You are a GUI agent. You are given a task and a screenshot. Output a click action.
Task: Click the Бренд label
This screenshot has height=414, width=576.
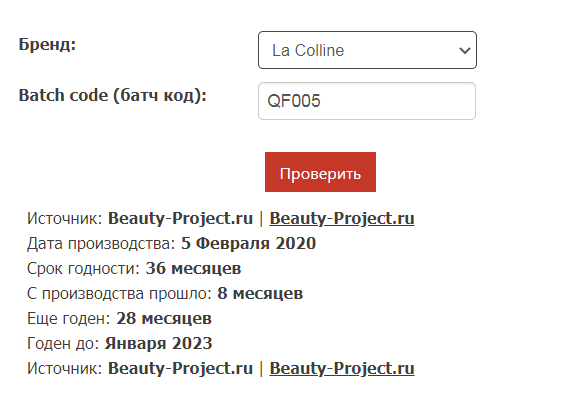[x=47, y=44]
